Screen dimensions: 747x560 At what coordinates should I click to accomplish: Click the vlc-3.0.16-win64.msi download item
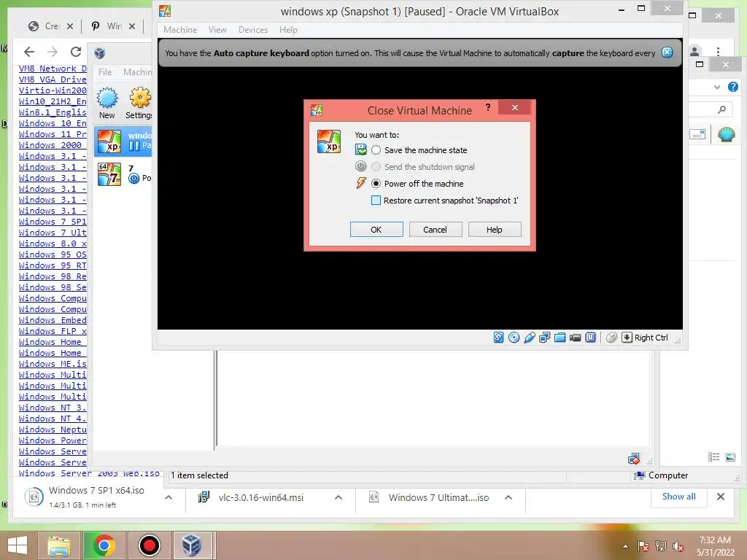click(x=261, y=497)
